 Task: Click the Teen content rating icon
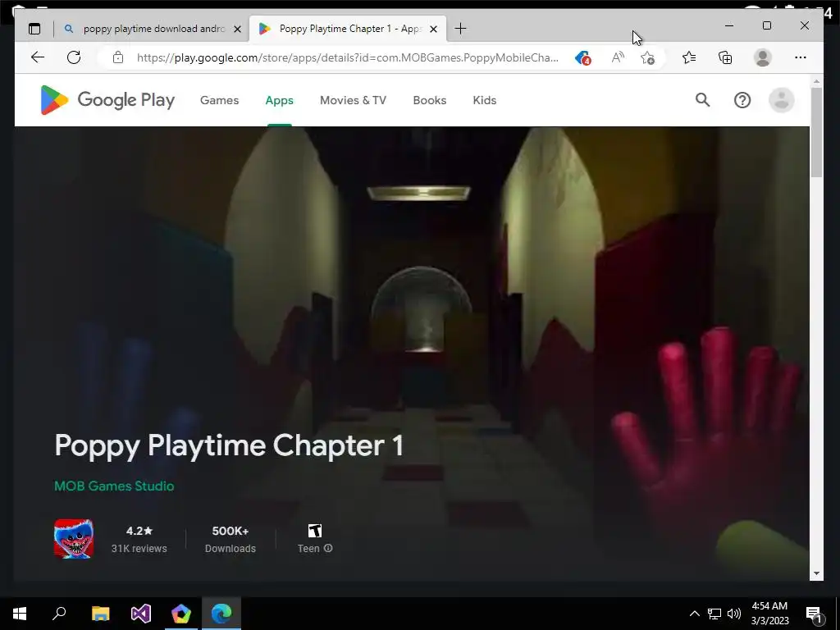click(x=315, y=531)
